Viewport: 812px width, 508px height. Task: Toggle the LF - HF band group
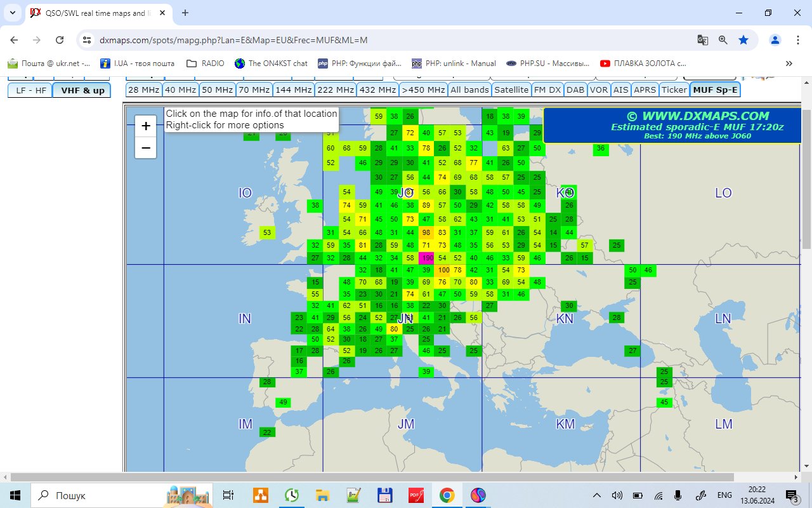coord(31,91)
